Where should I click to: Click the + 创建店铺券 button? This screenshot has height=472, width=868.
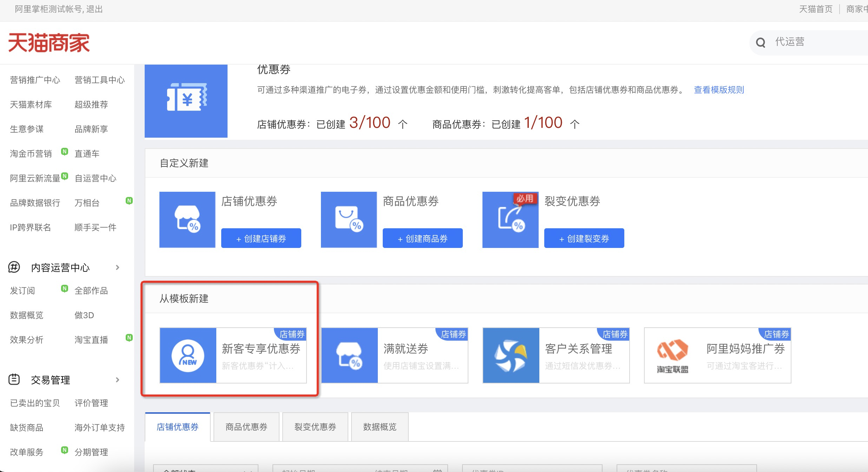click(261, 238)
